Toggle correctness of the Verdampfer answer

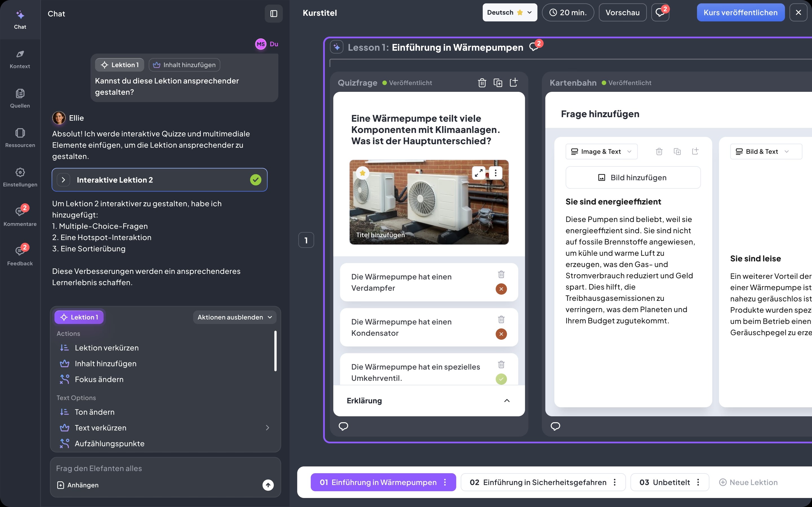pos(501,289)
